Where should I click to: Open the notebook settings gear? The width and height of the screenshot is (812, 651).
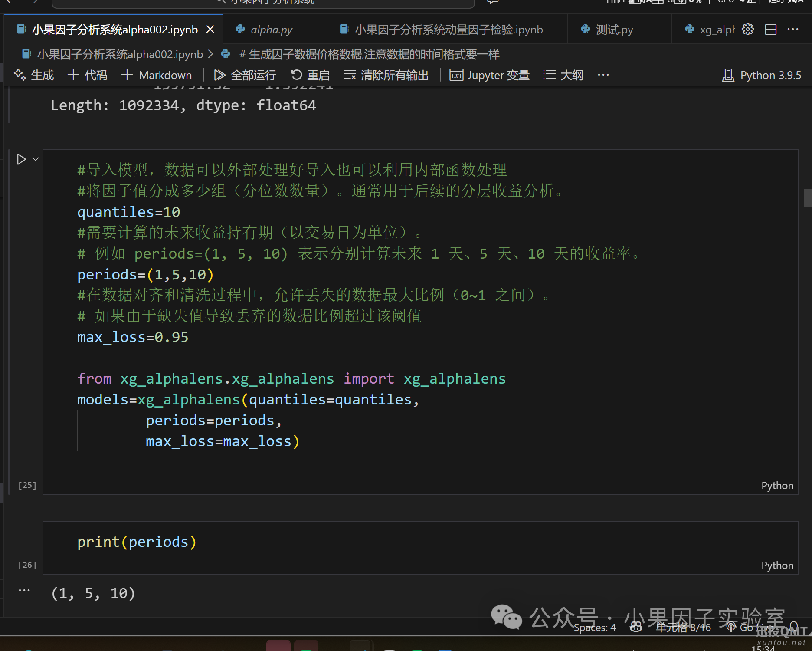[x=748, y=30]
